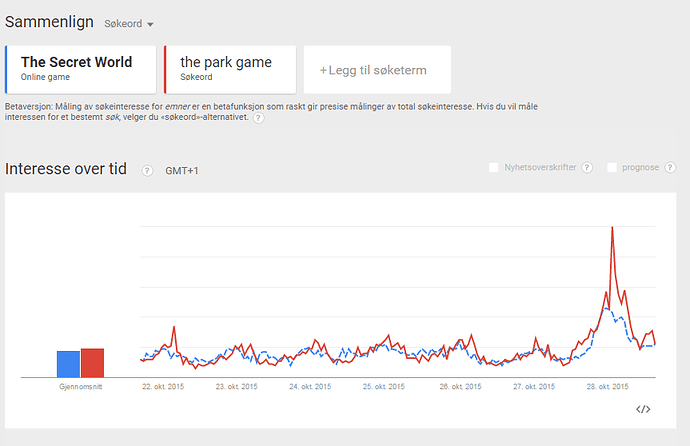The width and height of the screenshot is (690, 446).
Task: Click the 27. okt. 2015 axis label
Action: (x=534, y=387)
